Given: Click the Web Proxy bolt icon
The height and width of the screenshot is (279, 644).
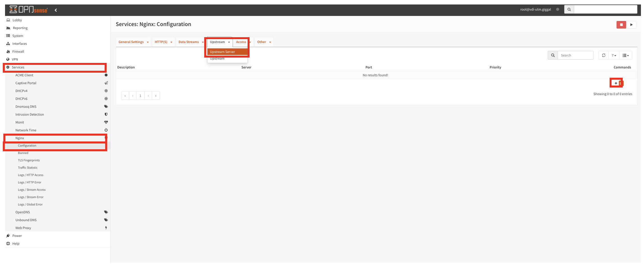Looking at the screenshot, I should (x=106, y=228).
